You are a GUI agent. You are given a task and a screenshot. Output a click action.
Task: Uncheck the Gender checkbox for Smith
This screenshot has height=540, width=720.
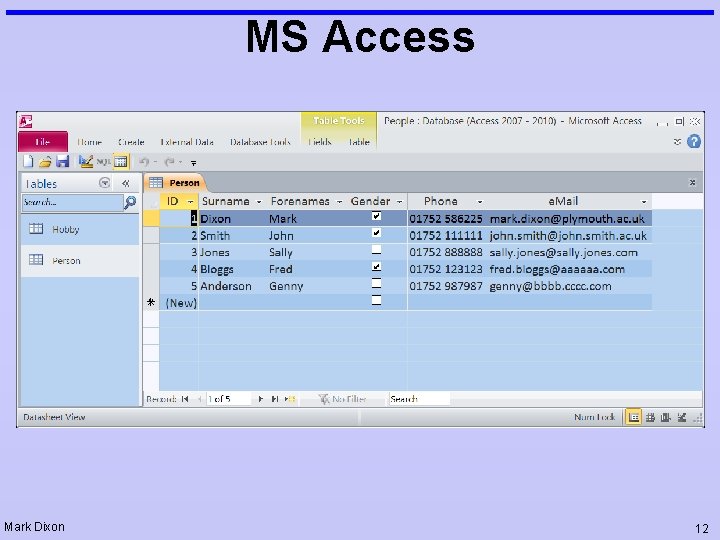376,233
